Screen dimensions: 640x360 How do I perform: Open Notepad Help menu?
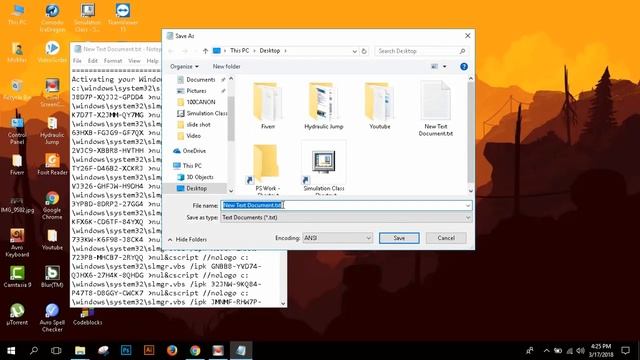click(x=152, y=61)
